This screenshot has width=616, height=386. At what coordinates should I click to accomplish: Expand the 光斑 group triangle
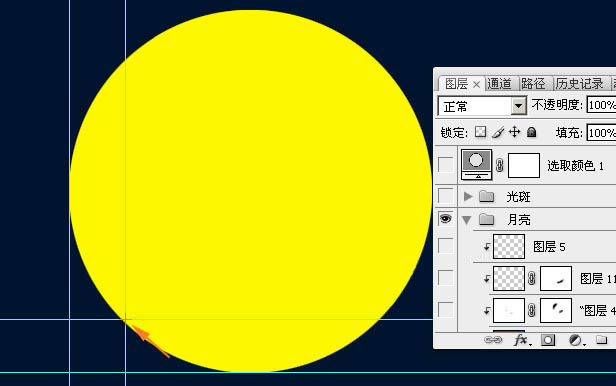468,196
